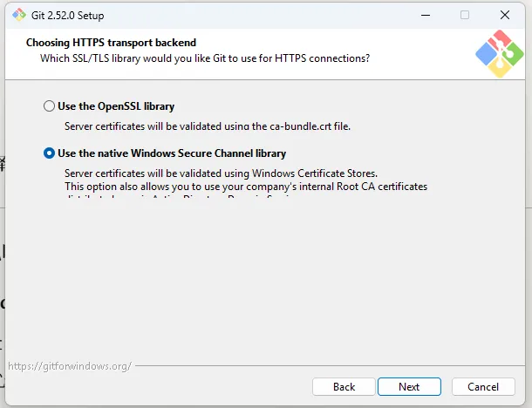Select Use the native Windows Secure Channel library
This screenshot has width=532, height=408.
pos(165,153)
